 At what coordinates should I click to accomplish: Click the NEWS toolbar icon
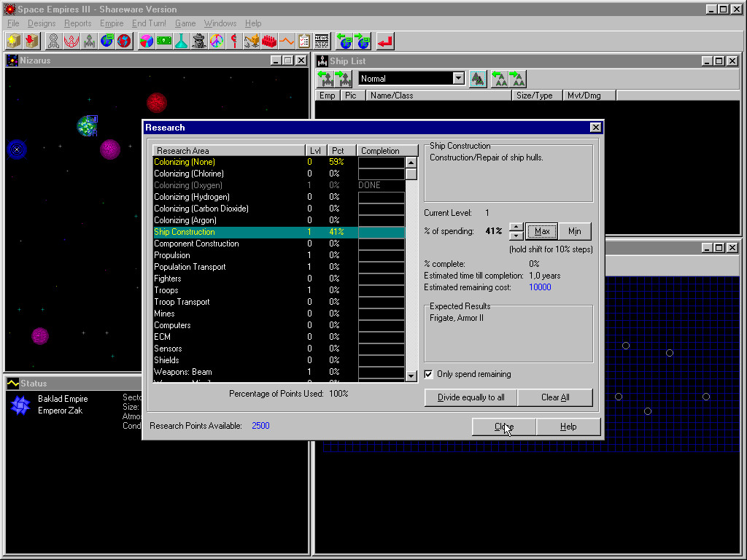pyautogui.click(x=322, y=41)
